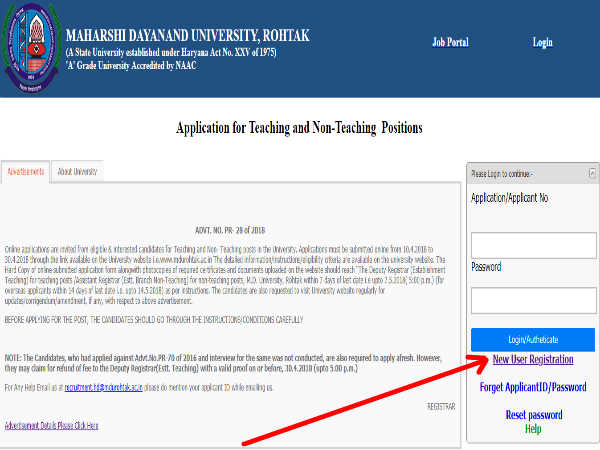
Task: Open the Login menu link
Action: tap(543, 42)
